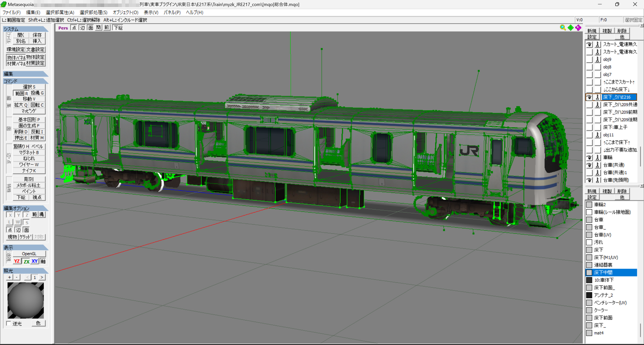Hide the 台車(共通) object eye
644x345 pixels.
point(589,165)
